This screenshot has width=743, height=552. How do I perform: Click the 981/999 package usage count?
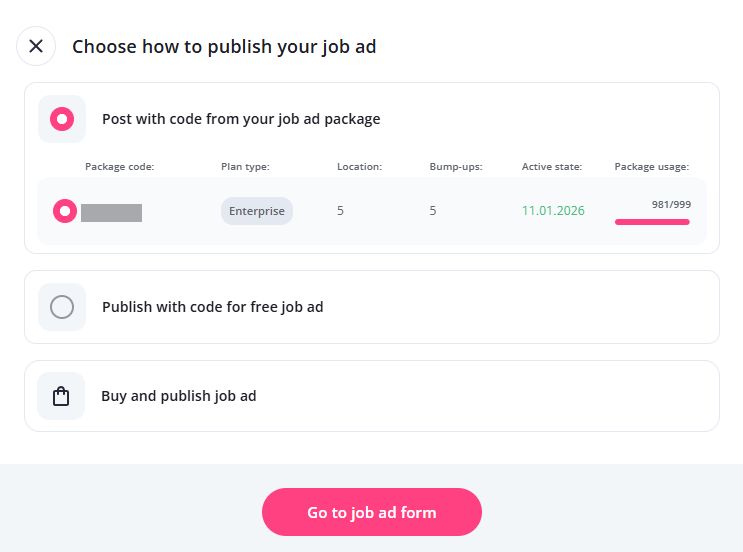coord(671,204)
